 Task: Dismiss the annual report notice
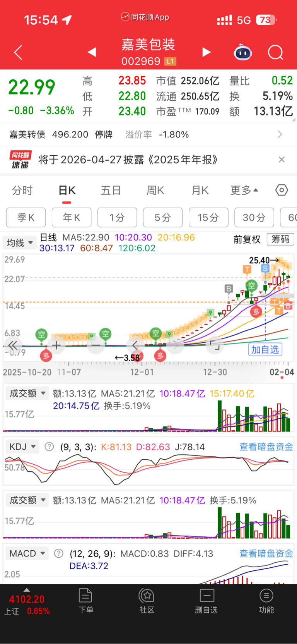click(x=282, y=160)
